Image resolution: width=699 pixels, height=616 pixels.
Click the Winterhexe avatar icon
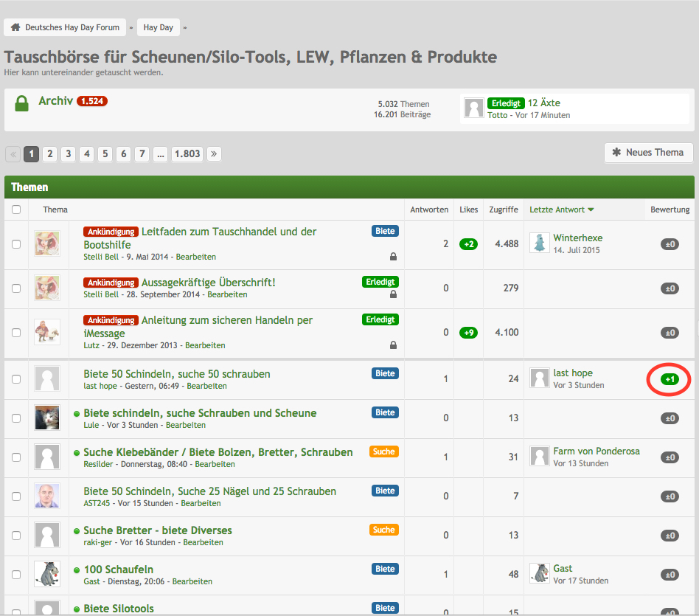540,243
